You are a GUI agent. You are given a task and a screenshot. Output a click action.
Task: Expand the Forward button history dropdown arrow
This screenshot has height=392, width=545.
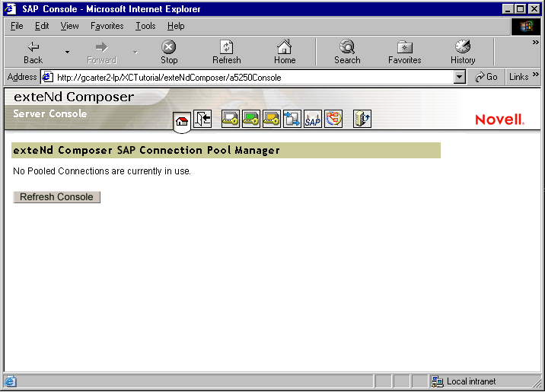135,52
